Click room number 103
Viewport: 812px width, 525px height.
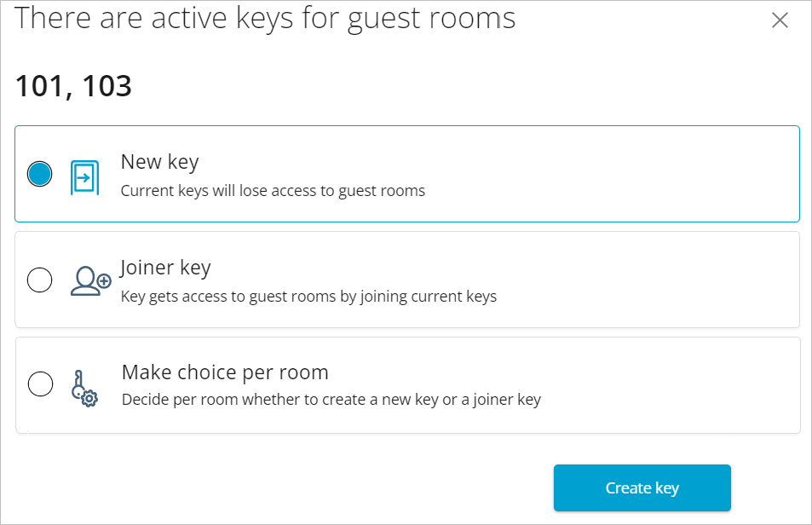click(107, 86)
